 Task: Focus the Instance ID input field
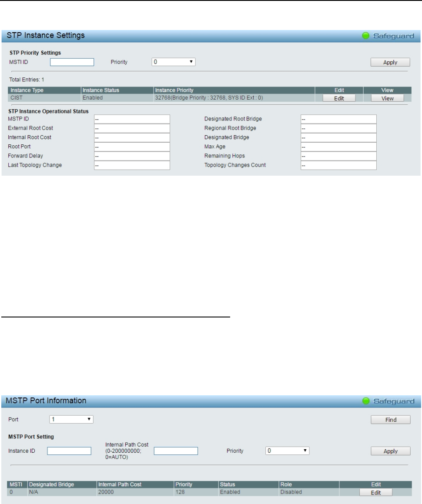(69, 451)
